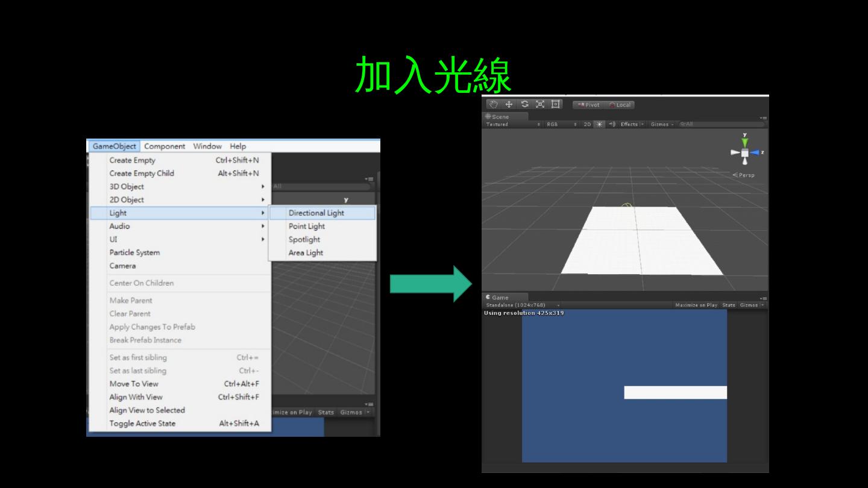Select Point Light in submenu
This screenshot has height=488, width=868.
(x=322, y=227)
